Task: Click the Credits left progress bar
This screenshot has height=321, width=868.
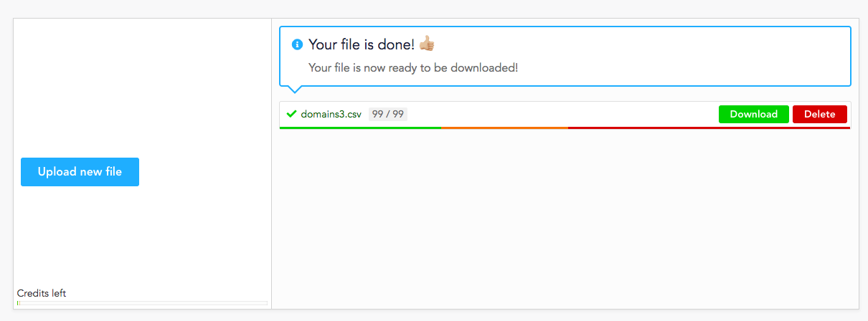Action: click(x=142, y=303)
